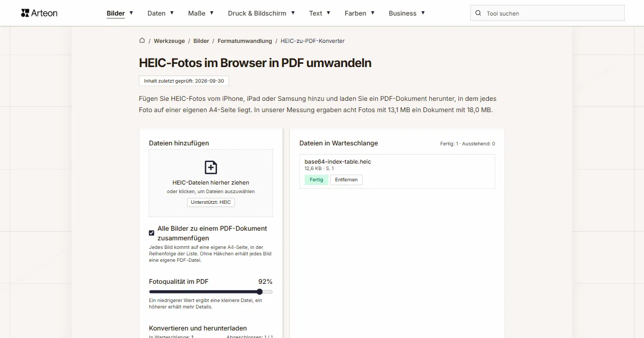This screenshot has height=338, width=644.
Task: Expand the Farben dropdown arrow
Action: click(x=372, y=13)
